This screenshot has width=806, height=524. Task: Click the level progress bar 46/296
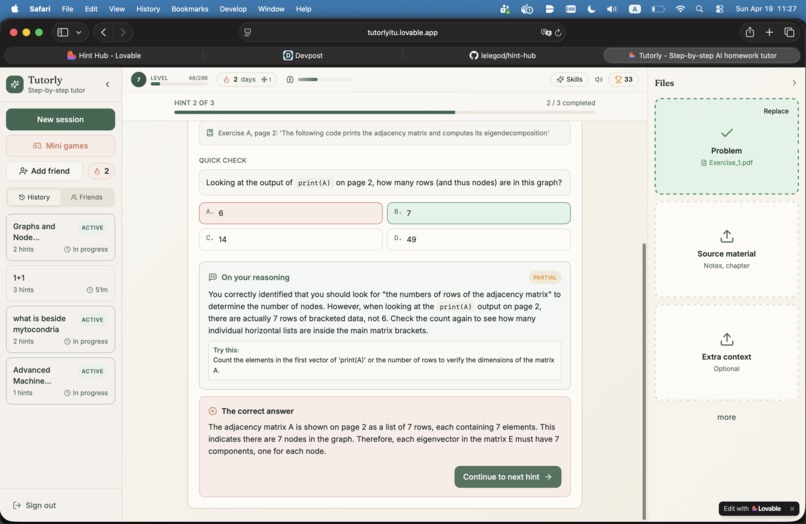point(179,83)
